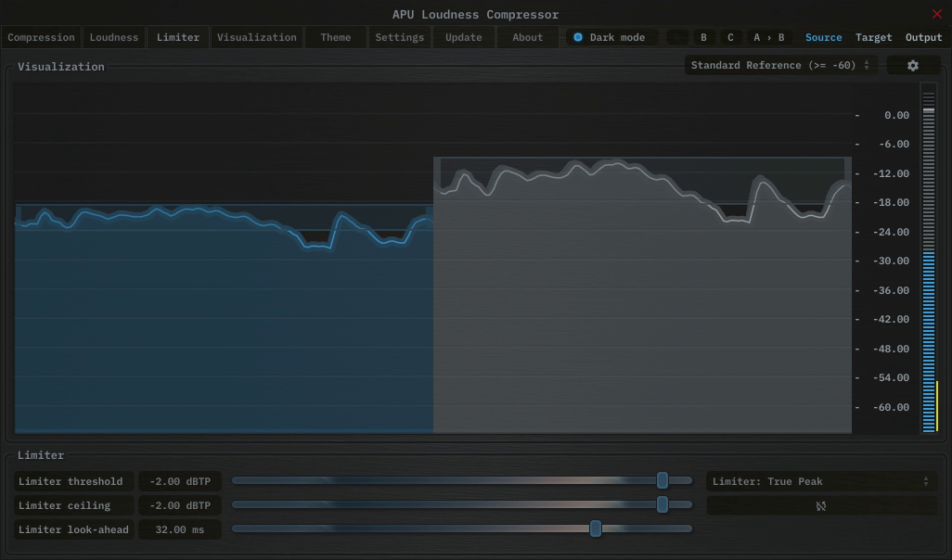Click the Limiter threshold value field
The height and width of the screenshot is (560, 952).
[x=179, y=480]
